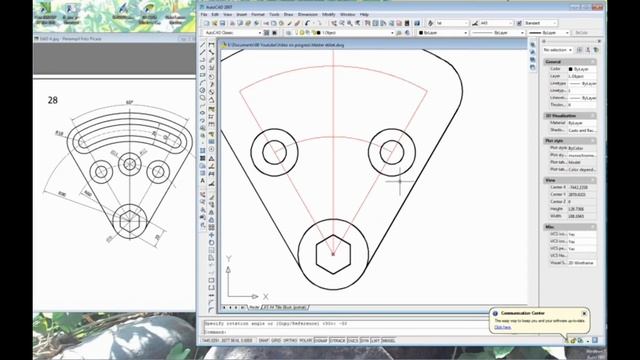Select the Line tool in Draw toolbar
The width and height of the screenshot is (640, 360).
tap(203, 44)
